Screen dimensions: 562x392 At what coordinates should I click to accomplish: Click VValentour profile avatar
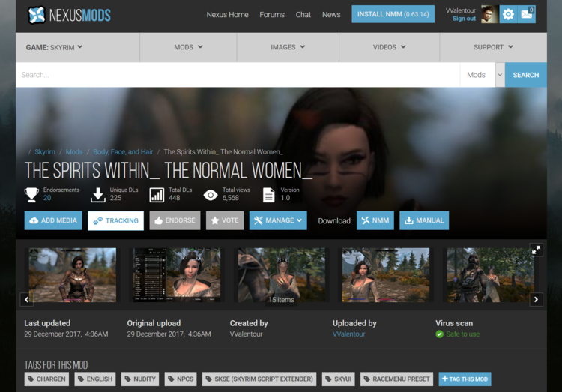[x=489, y=14]
